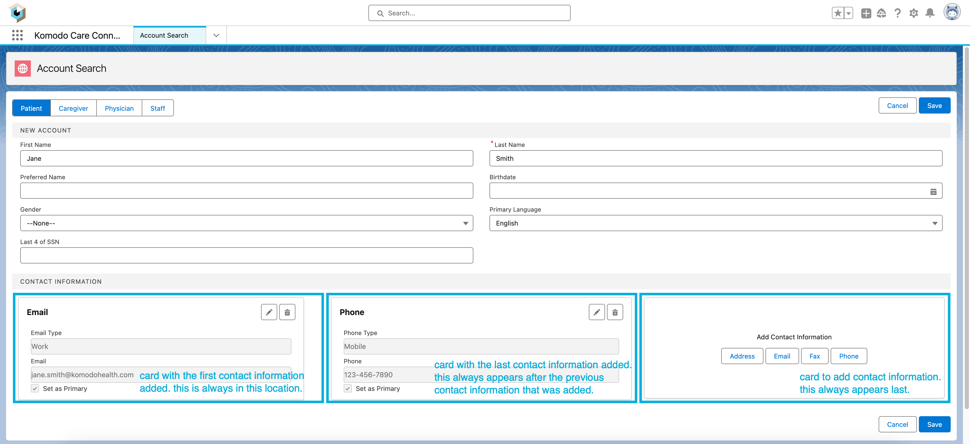Switch to the Caregiver tab
980x444 pixels.
[74, 108]
